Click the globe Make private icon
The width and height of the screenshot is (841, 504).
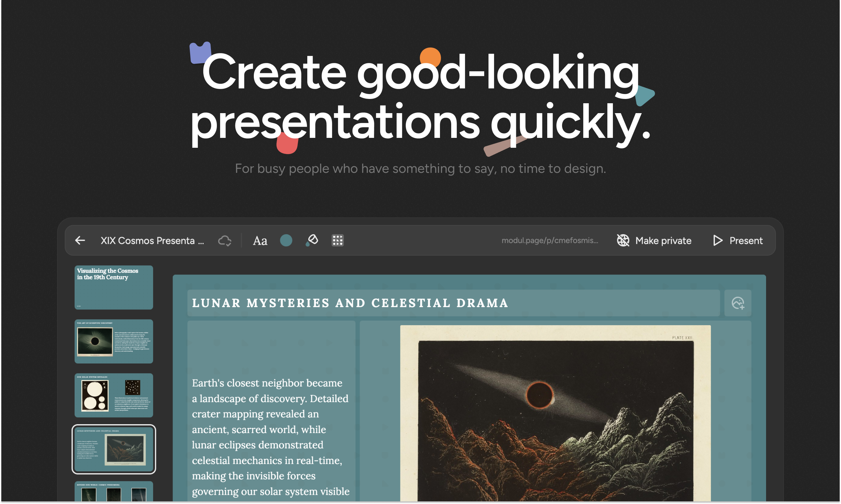(x=623, y=240)
